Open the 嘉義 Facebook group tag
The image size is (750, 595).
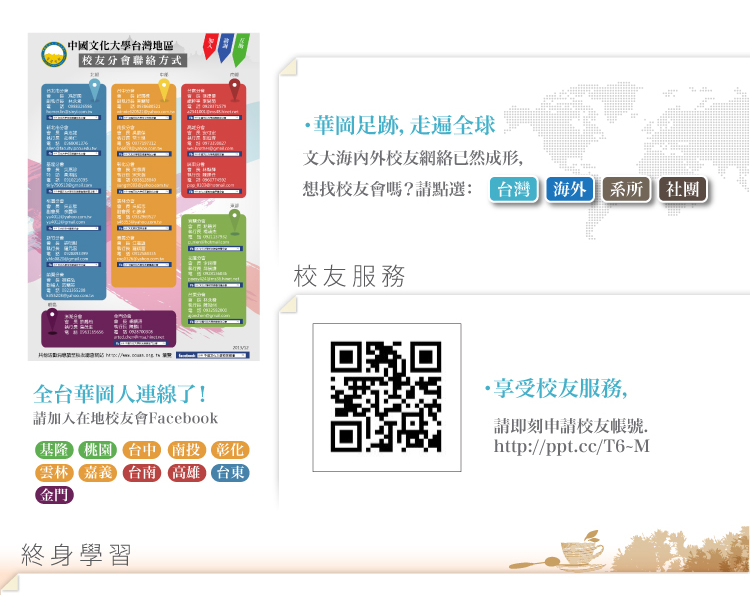tap(98, 473)
